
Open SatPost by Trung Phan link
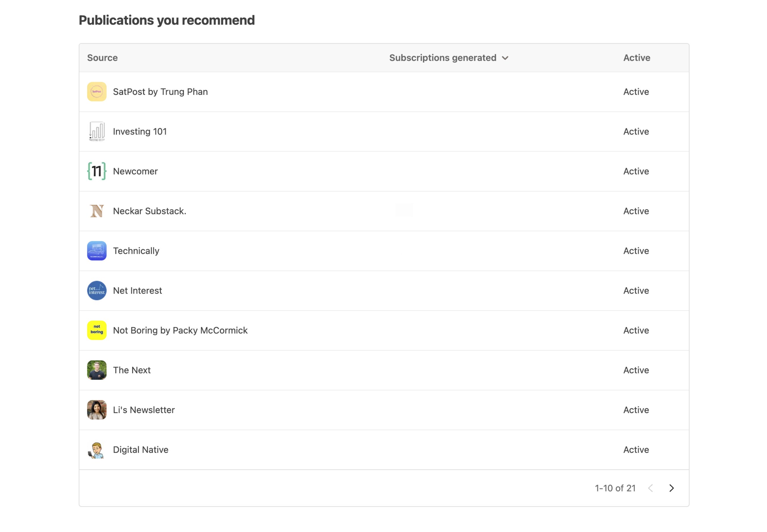coord(160,92)
